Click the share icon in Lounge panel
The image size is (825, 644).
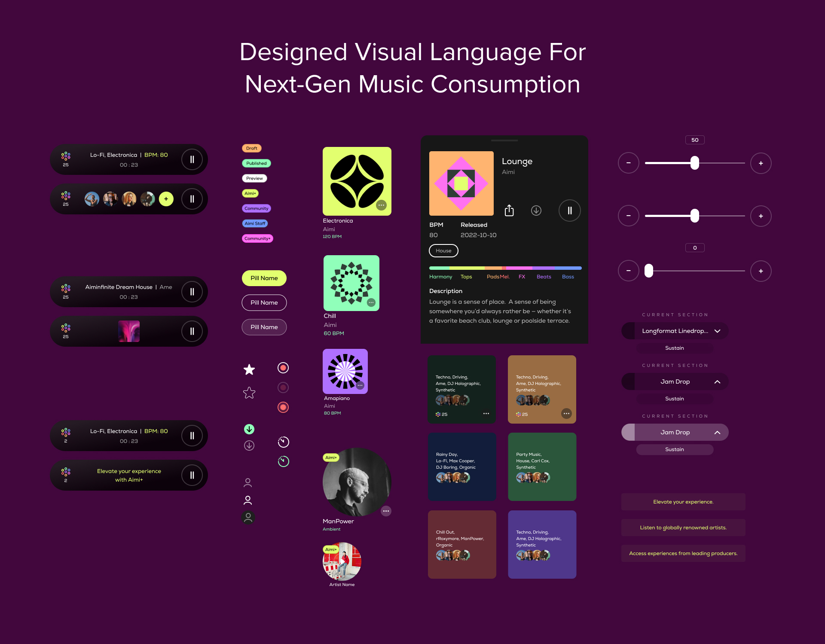point(509,211)
